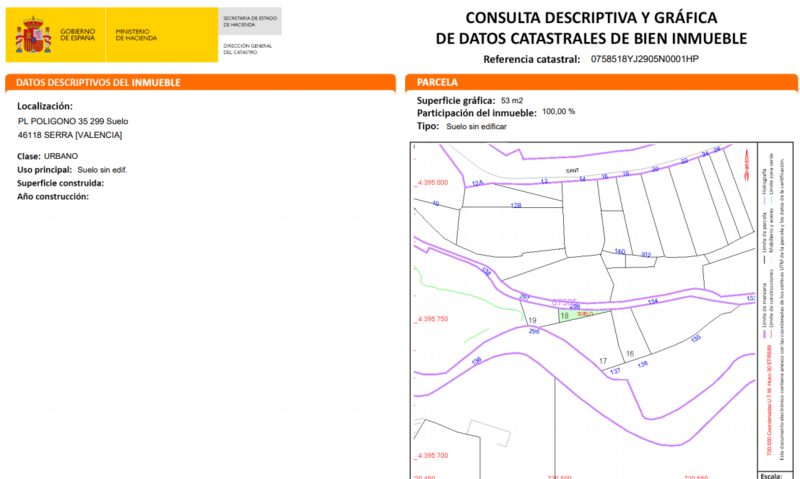This screenshot has height=479, width=800.
Task: Click the red north arrow on map
Action: click(x=747, y=165)
